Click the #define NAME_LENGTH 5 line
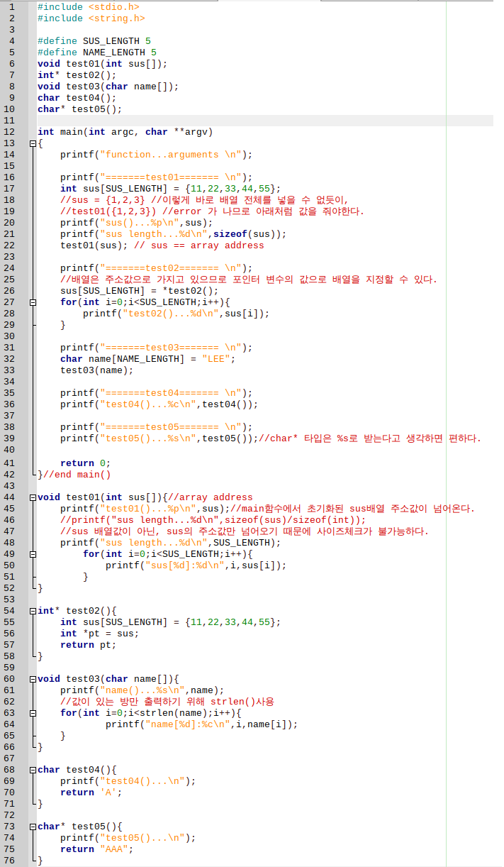Viewport: 504px width, 867px height. tap(97, 53)
